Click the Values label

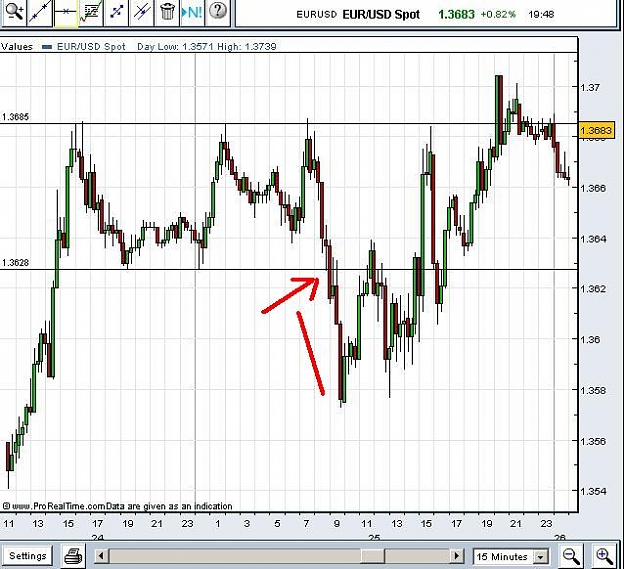coord(17,47)
